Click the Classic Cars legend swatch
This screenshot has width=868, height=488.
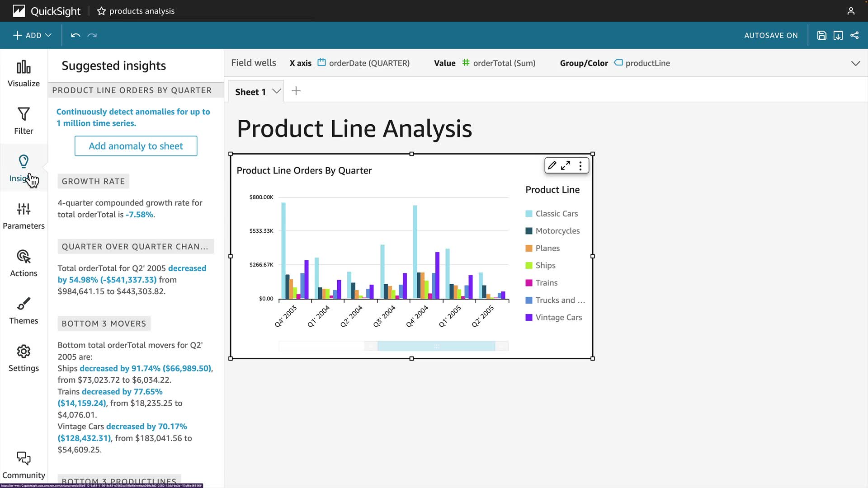pos(529,214)
